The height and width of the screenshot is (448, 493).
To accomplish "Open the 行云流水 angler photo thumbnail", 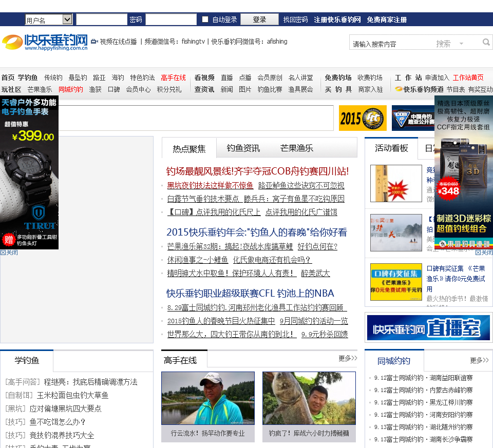I will 208,398.
